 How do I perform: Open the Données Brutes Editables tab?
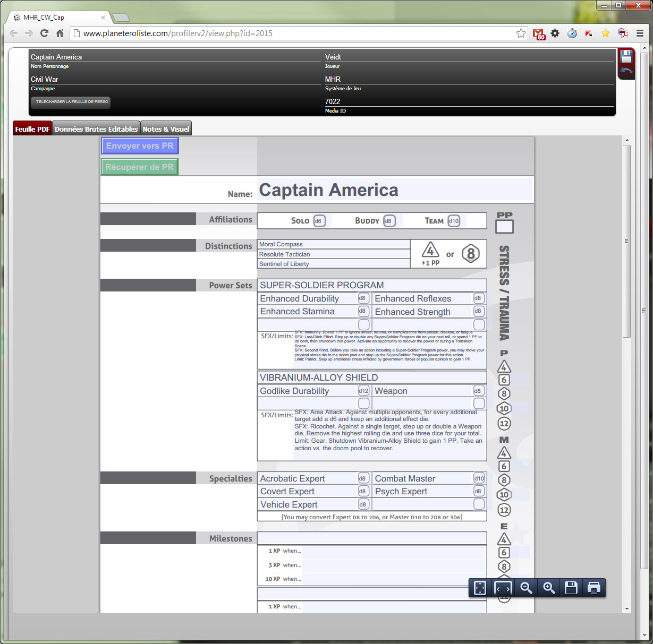point(96,129)
